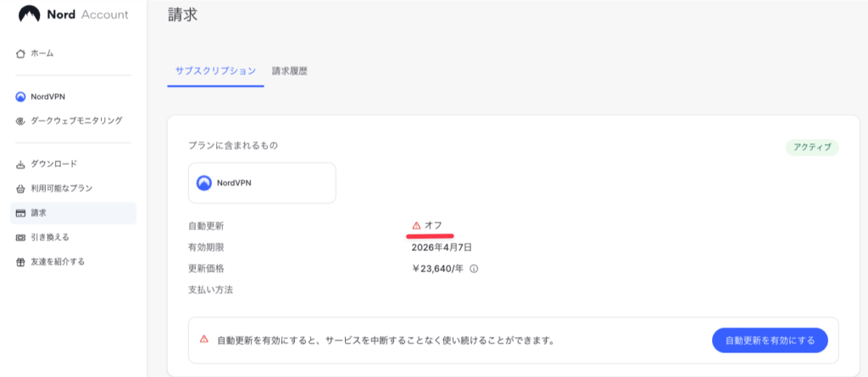Click the red warning icon beside オフ
Viewport: 868px width, 377px height.
(x=417, y=225)
